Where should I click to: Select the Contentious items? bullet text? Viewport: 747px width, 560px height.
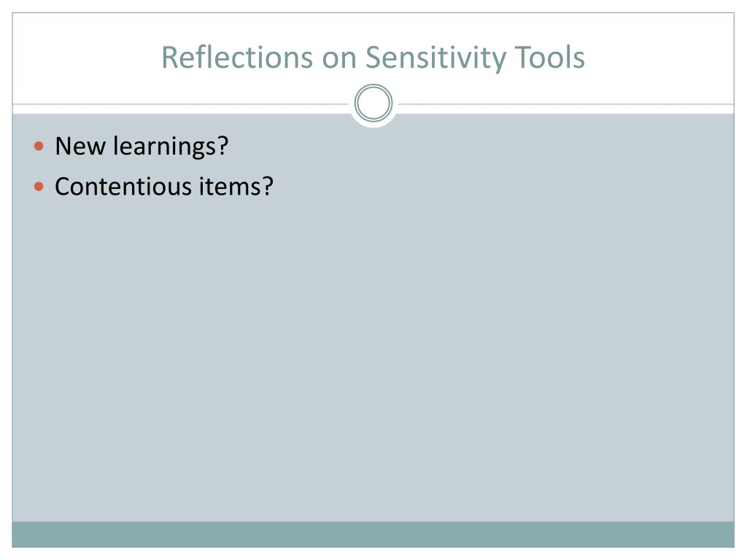click(x=163, y=187)
